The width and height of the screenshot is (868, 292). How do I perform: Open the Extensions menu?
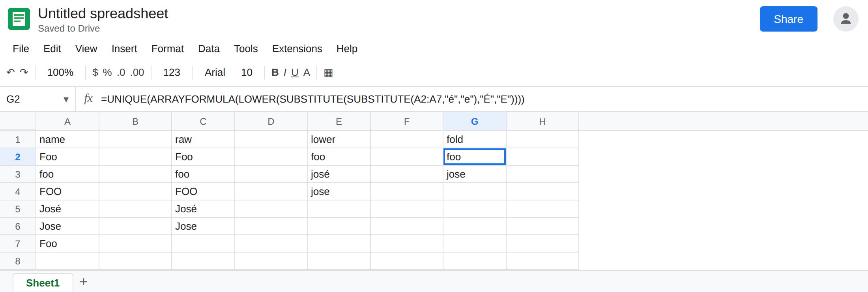pos(297,49)
